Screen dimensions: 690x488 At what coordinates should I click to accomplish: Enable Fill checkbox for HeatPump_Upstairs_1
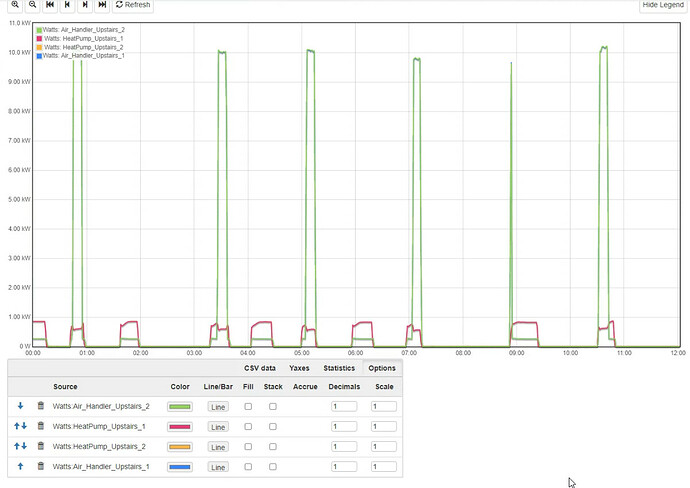(248, 426)
